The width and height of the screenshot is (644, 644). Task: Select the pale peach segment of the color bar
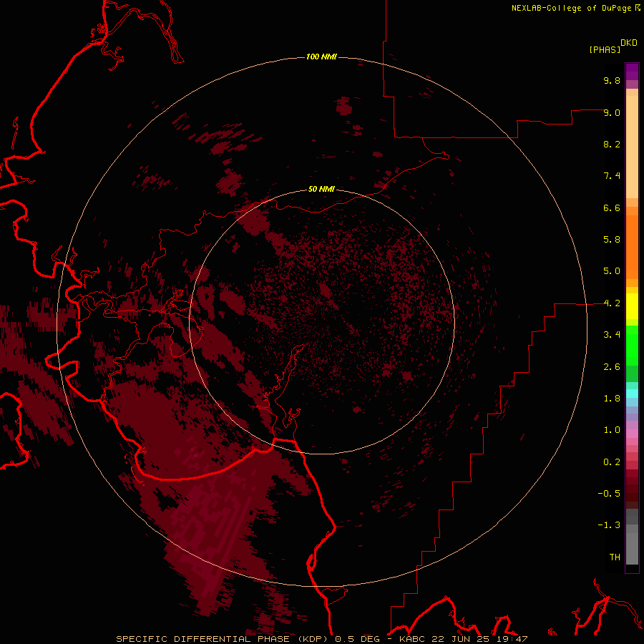pos(632,147)
